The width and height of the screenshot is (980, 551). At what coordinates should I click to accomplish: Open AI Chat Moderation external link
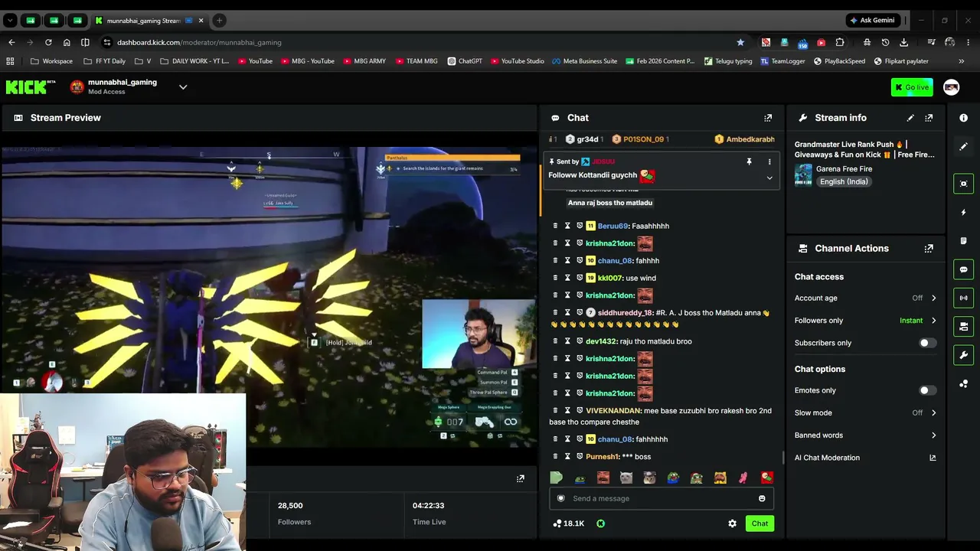pos(933,458)
